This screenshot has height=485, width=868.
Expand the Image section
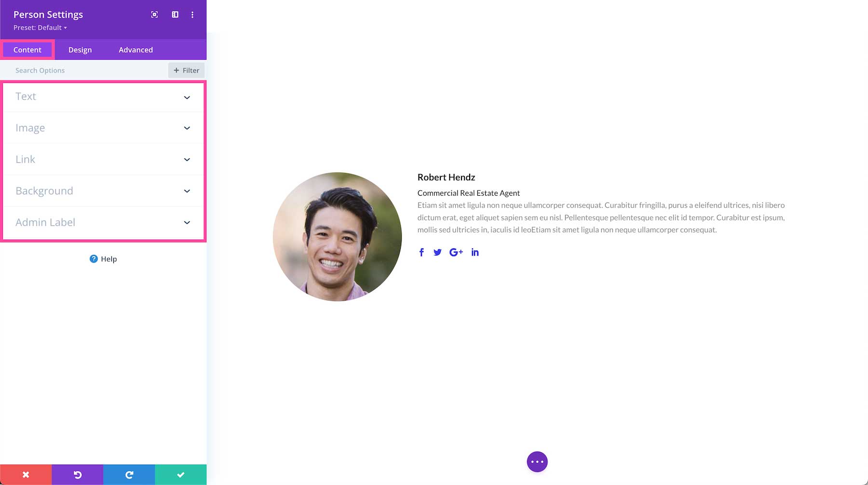(x=103, y=128)
